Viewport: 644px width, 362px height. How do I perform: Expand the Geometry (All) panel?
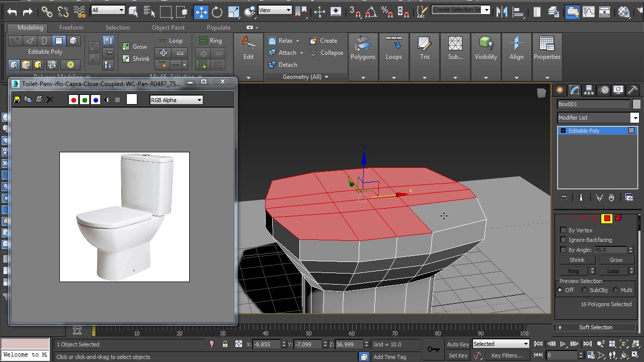point(305,77)
